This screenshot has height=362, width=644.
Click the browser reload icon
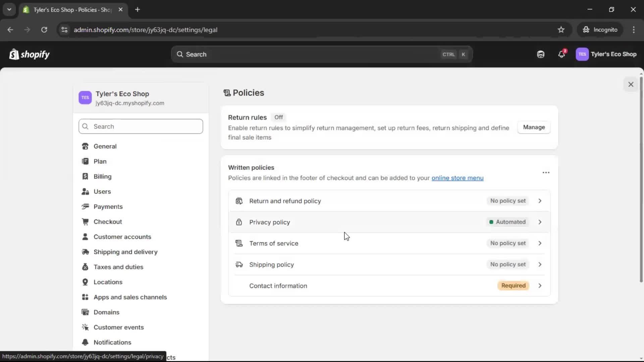[x=44, y=30]
